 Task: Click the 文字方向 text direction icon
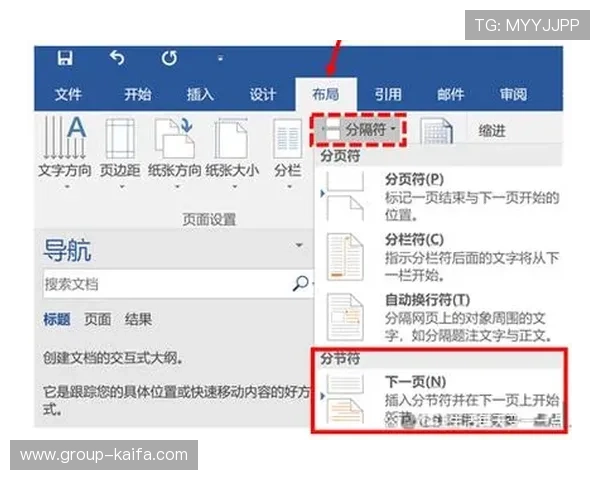tap(65, 138)
